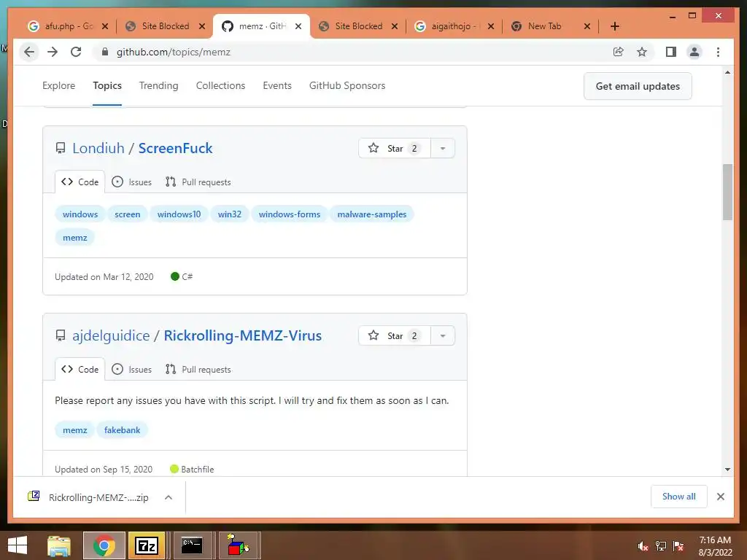
Task: Go back to the previous page
Action: click(x=29, y=52)
